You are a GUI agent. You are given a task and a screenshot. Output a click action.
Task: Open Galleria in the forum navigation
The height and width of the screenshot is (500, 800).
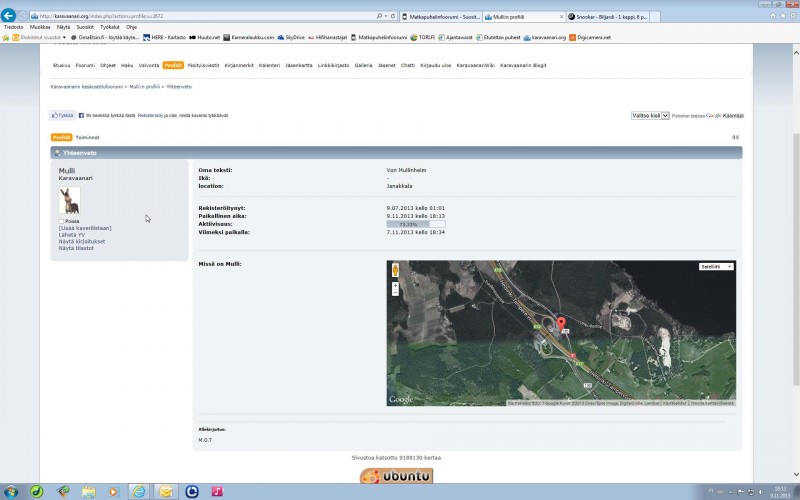tap(363, 65)
